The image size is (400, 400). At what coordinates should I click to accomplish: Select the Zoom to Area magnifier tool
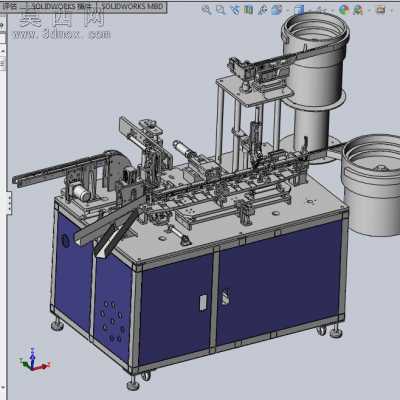click(220, 10)
